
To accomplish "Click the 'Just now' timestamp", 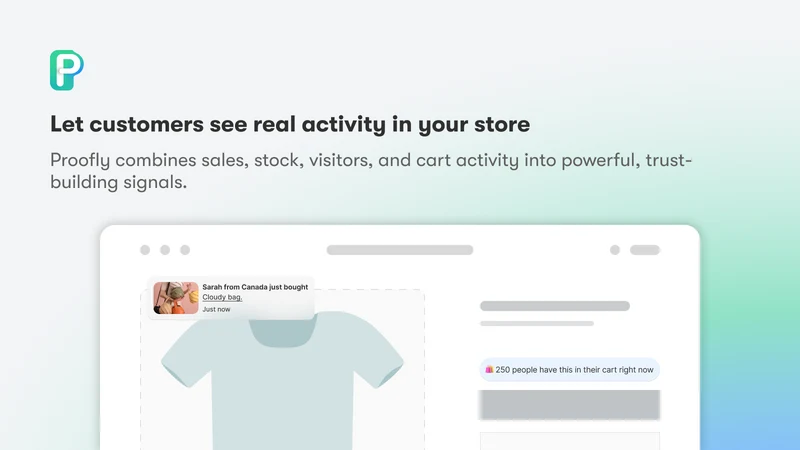I will 216,309.
